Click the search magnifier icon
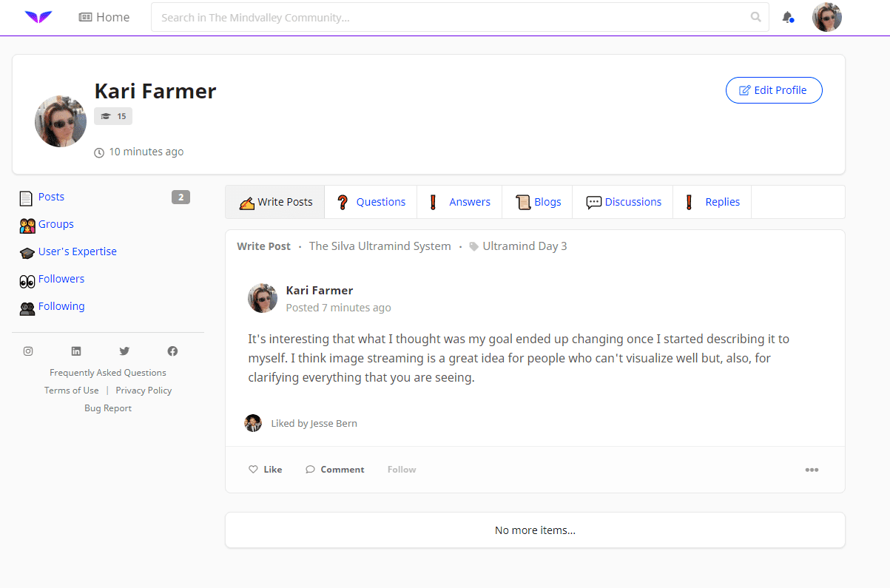The image size is (890, 588). tap(755, 17)
